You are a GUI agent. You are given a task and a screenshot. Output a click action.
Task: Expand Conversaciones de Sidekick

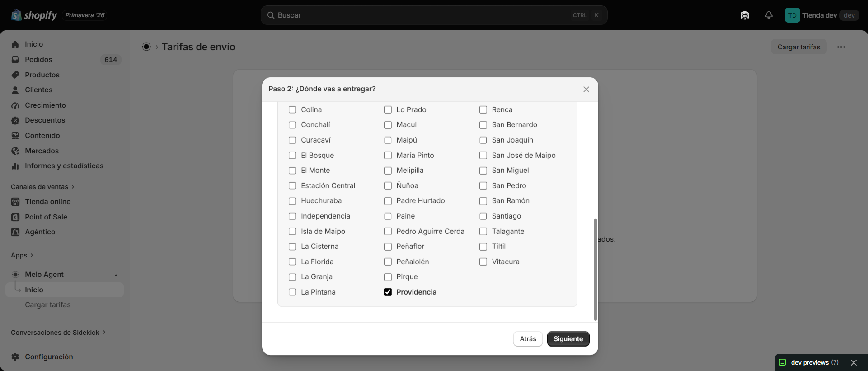58,333
